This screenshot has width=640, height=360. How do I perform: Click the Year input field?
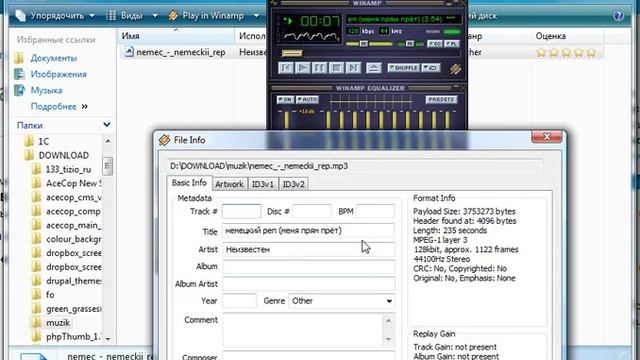click(240, 301)
